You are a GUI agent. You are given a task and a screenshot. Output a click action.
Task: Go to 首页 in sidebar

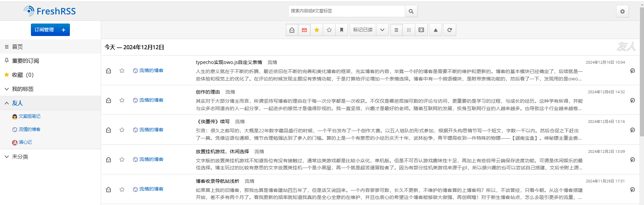(17, 47)
